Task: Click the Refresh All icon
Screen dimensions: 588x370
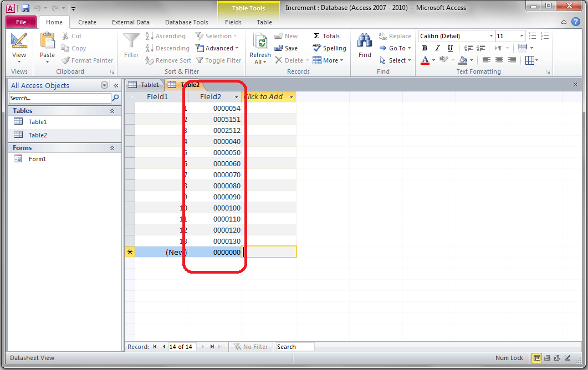Action: point(260,41)
